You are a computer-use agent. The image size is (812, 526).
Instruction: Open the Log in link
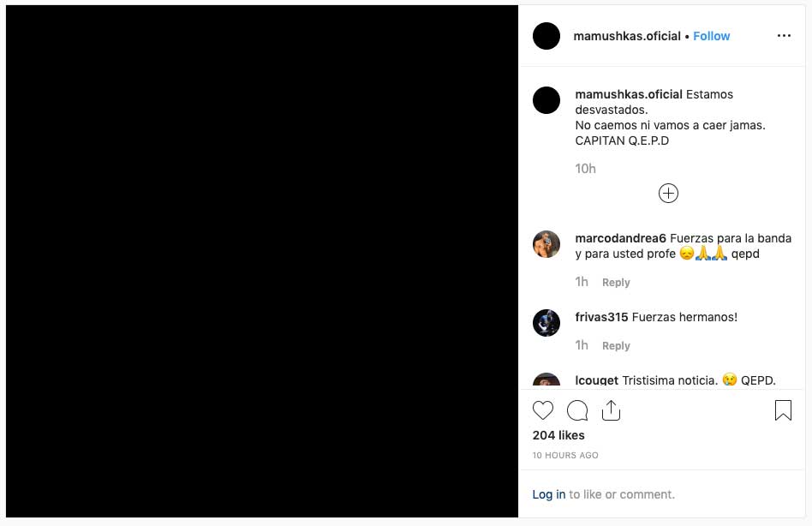pyautogui.click(x=549, y=494)
